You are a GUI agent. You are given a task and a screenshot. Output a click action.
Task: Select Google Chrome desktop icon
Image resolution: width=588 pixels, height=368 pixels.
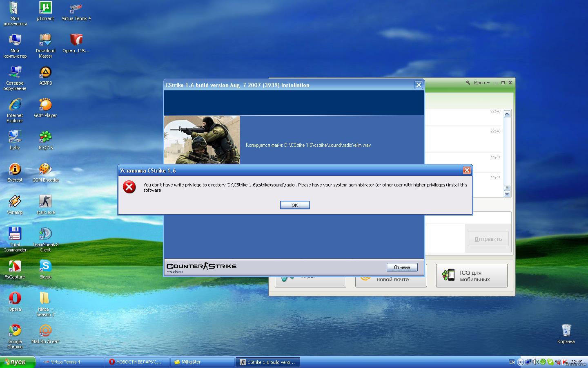15,337
